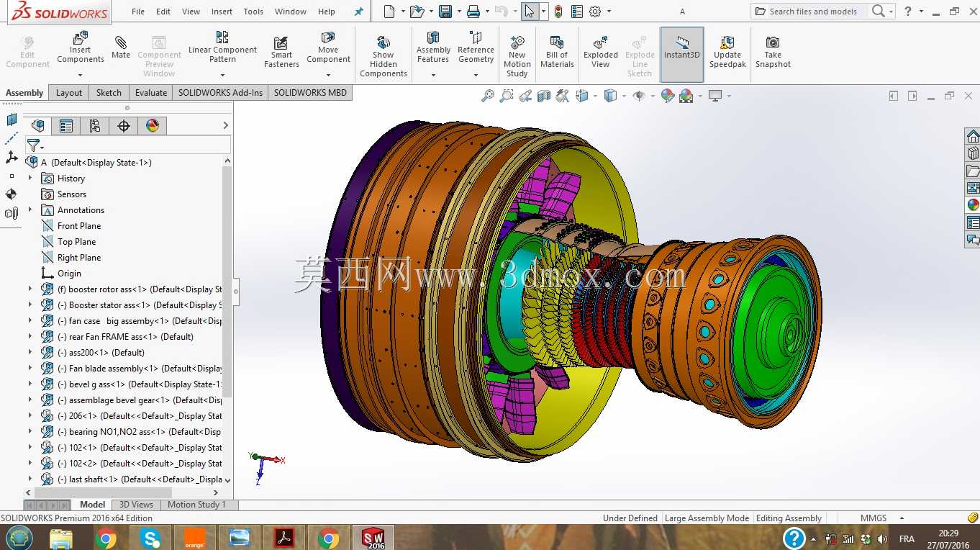The height and width of the screenshot is (550, 980).
Task: Click Smart Fasteners icon
Action: 281,53
